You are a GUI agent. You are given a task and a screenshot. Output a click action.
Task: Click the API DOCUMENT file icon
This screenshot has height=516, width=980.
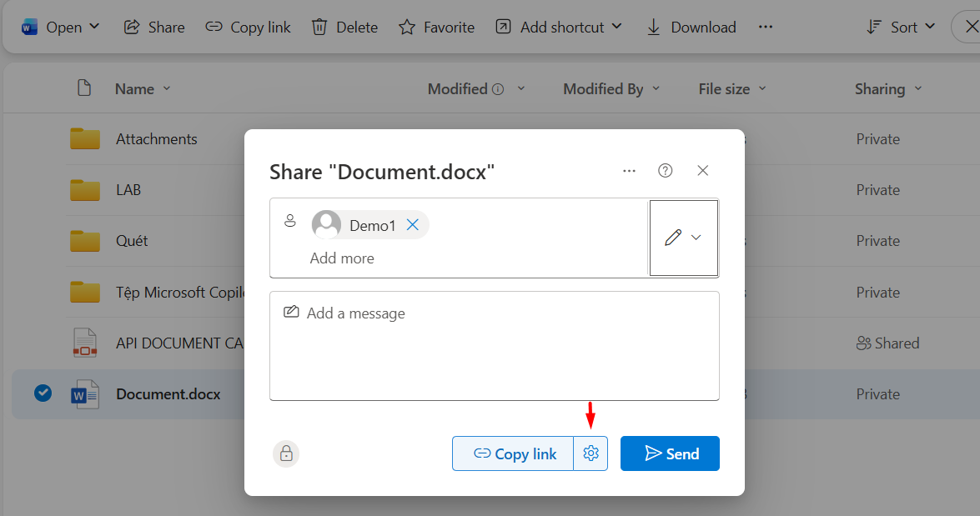pos(85,343)
